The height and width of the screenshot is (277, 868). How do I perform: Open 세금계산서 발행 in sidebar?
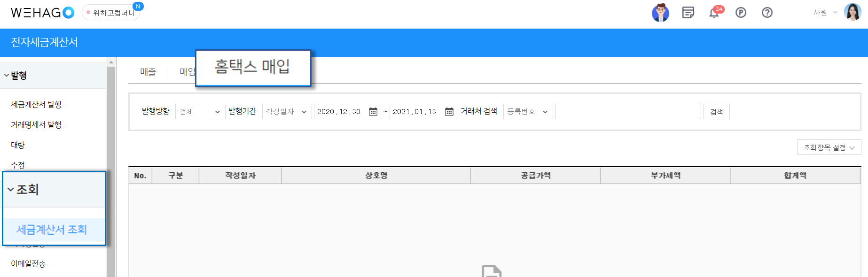(36, 104)
